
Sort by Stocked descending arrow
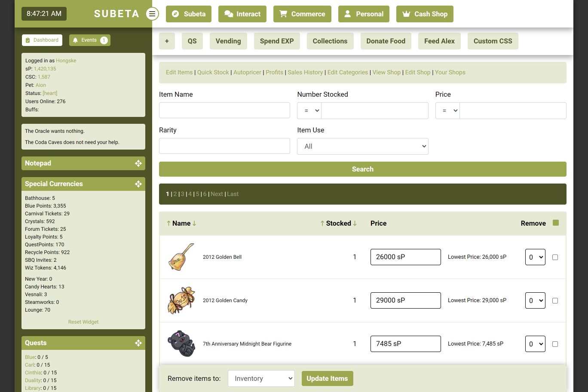355,224
